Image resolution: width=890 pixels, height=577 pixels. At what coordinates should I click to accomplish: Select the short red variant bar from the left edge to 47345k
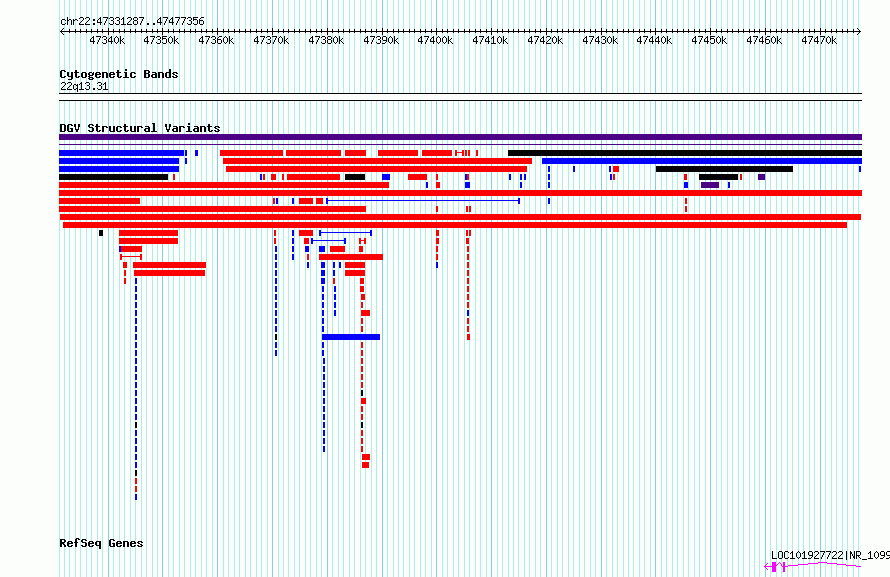(x=99, y=201)
